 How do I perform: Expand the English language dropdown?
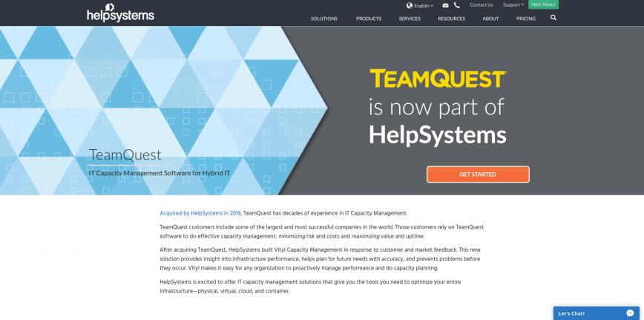(423, 5)
